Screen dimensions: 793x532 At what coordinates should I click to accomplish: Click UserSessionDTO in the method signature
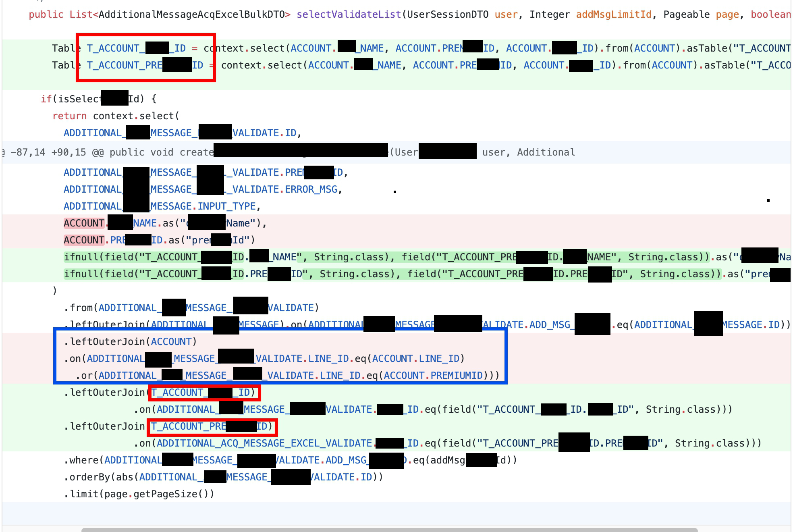point(447,15)
